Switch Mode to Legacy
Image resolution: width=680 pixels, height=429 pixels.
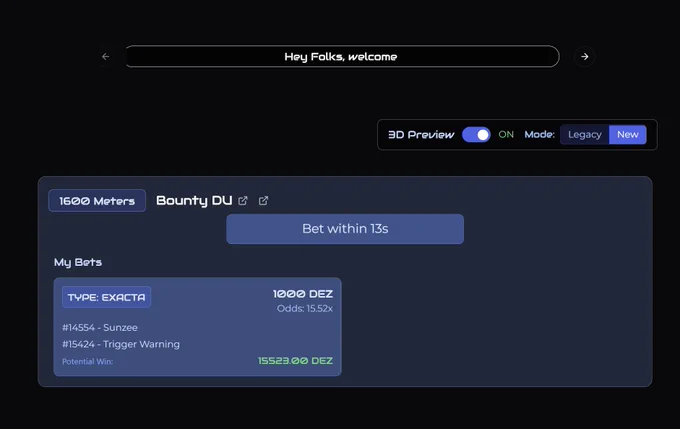coord(585,134)
